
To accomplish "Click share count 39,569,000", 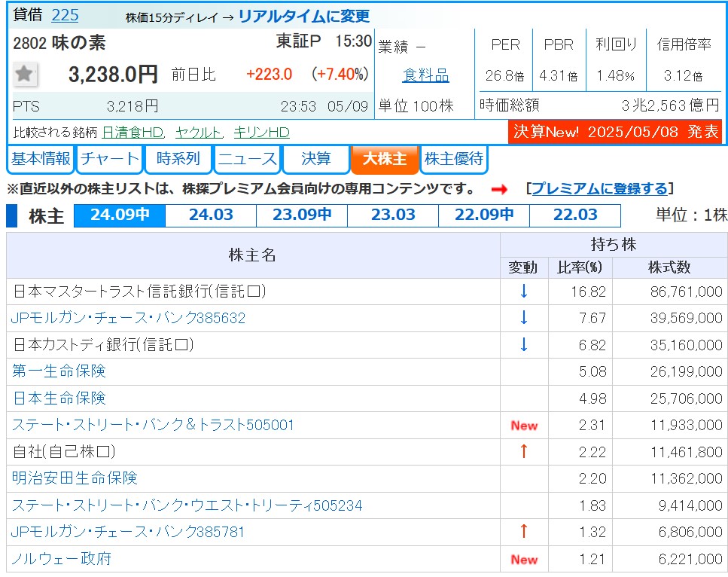I will [686, 318].
